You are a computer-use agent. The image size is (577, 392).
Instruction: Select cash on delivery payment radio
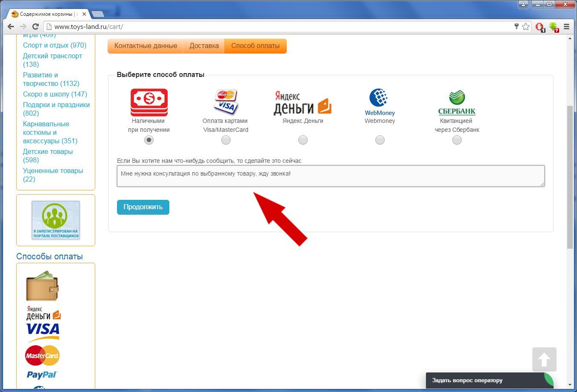149,140
